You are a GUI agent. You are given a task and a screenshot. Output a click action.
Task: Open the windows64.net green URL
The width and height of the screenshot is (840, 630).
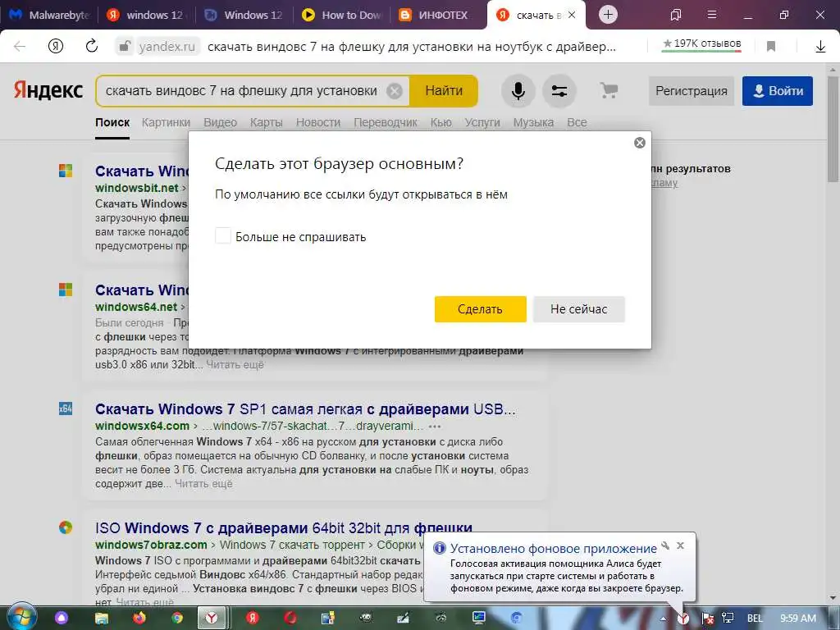[136, 307]
